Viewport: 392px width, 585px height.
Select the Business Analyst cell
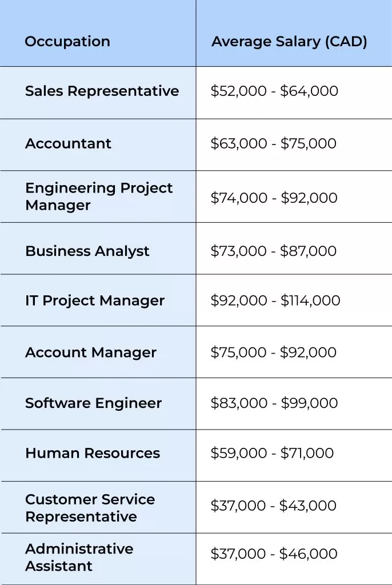point(87,251)
